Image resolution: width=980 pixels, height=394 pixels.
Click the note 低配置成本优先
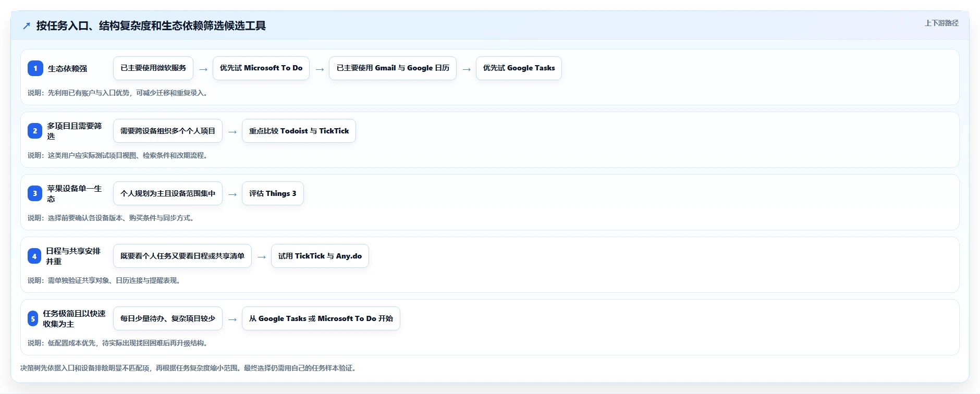(119, 343)
